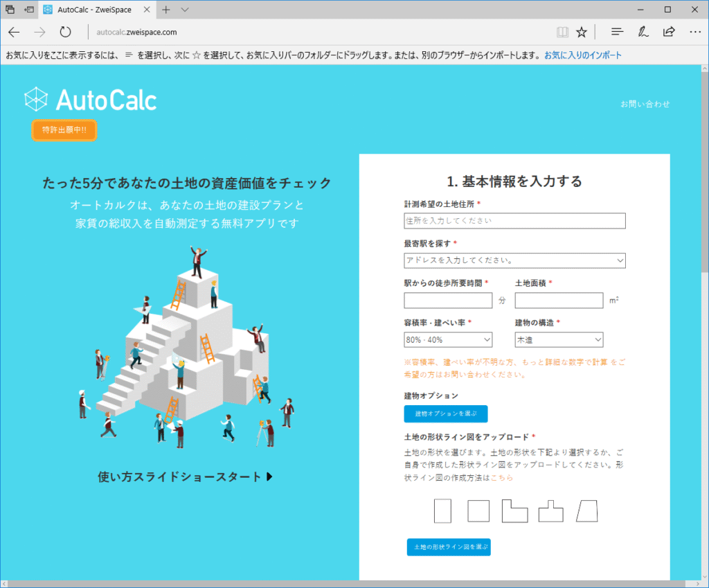
Task: Refresh the AutoCalc page
Action: [x=66, y=32]
